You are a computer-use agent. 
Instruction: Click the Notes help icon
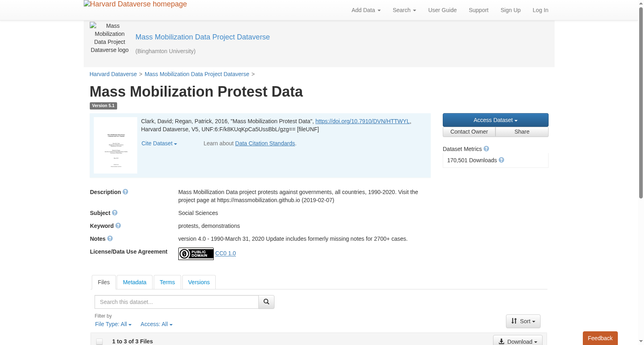pyautogui.click(x=110, y=239)
